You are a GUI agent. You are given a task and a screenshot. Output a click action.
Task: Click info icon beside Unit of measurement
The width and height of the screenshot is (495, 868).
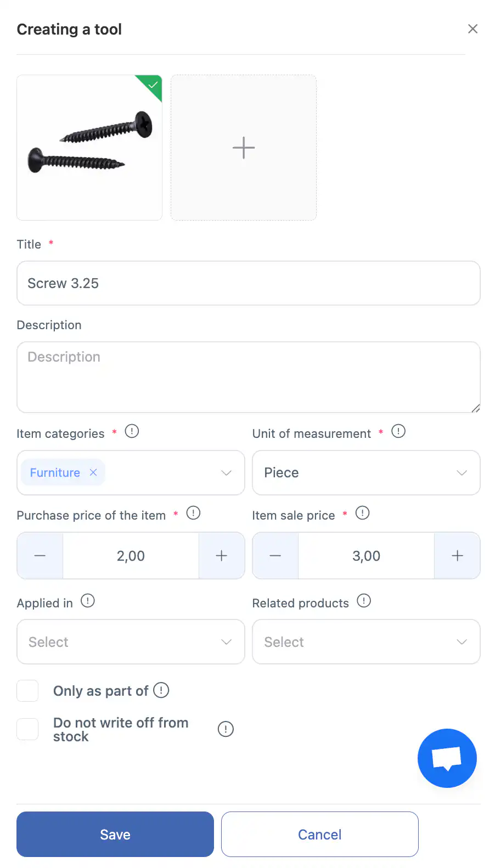click(x=398, y=431)
